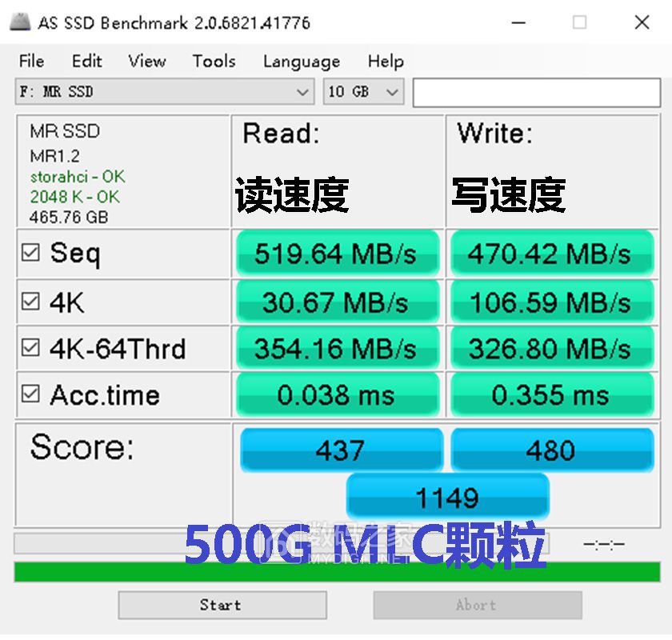Open the Language menu
Image resolution: width=672 pixels, height=640 pixels.
click(301, 62)
